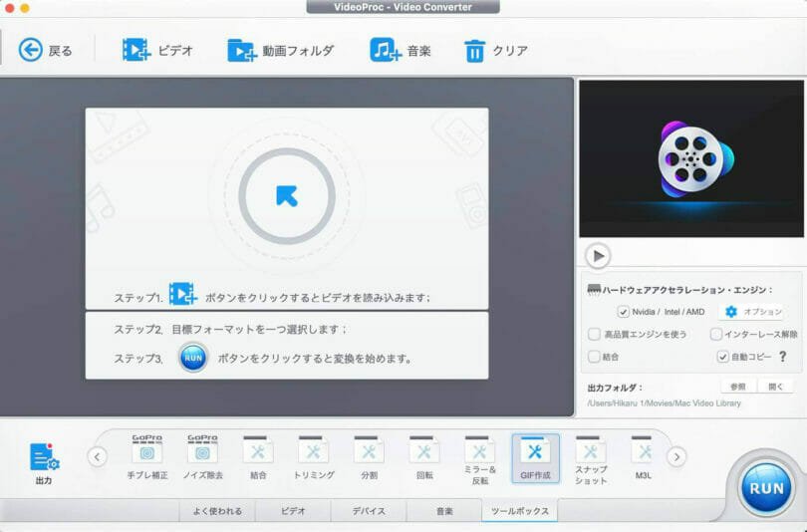Viewport: 807px width, 532px height.
Task: Add music with the 音楽 icon
Action: click(x=385, y=51)
